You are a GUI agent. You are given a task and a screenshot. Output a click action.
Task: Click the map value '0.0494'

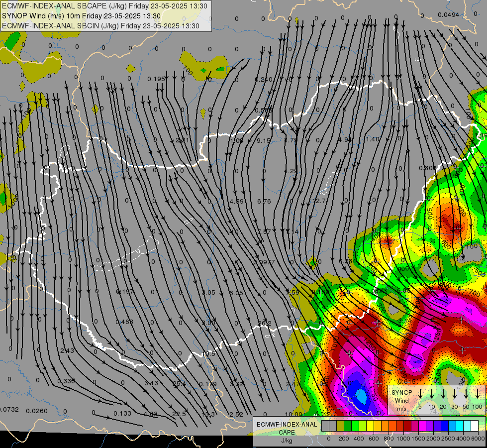click(x=449, y=15)
